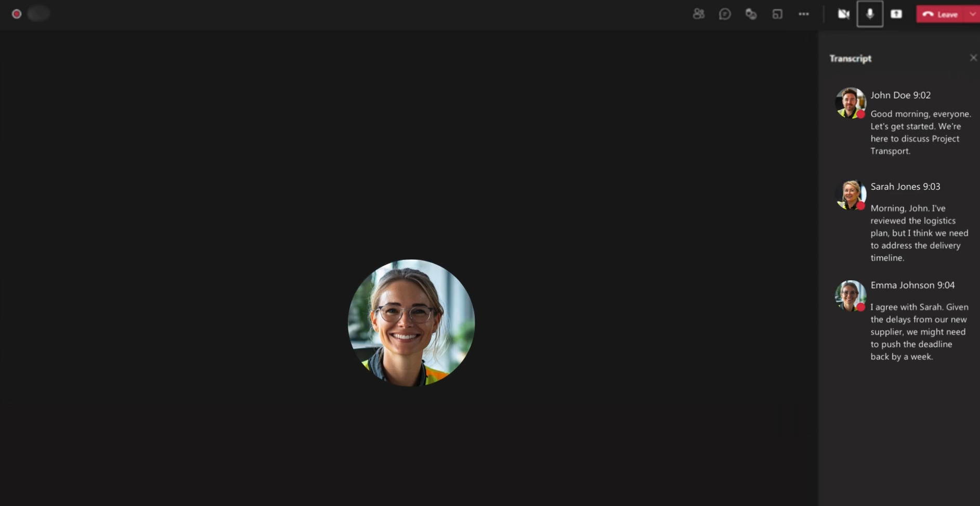The image size is (980, 506).
Task: Turn on the camera
Action: coord(843,14)
